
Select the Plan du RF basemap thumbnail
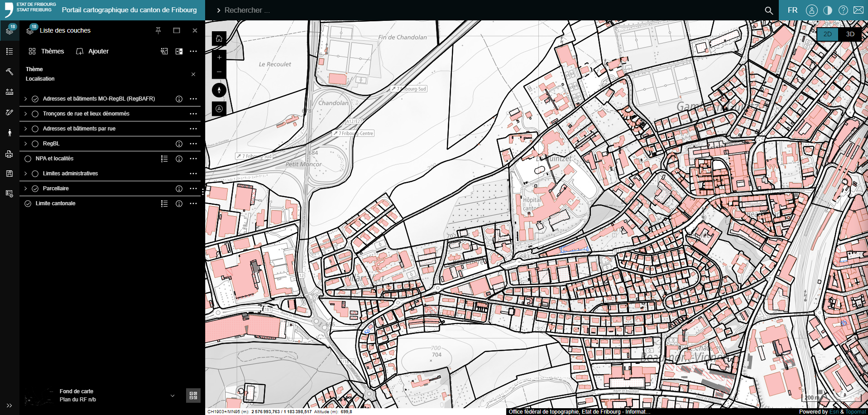pyautogui.click(x=40, y=396)
